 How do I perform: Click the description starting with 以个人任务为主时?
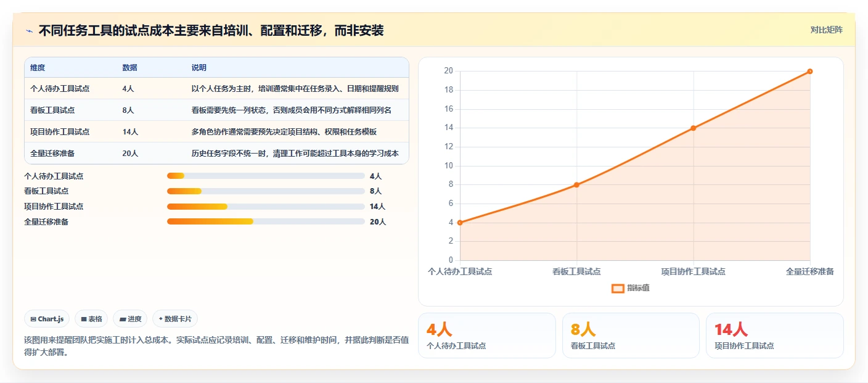point(295,89)
